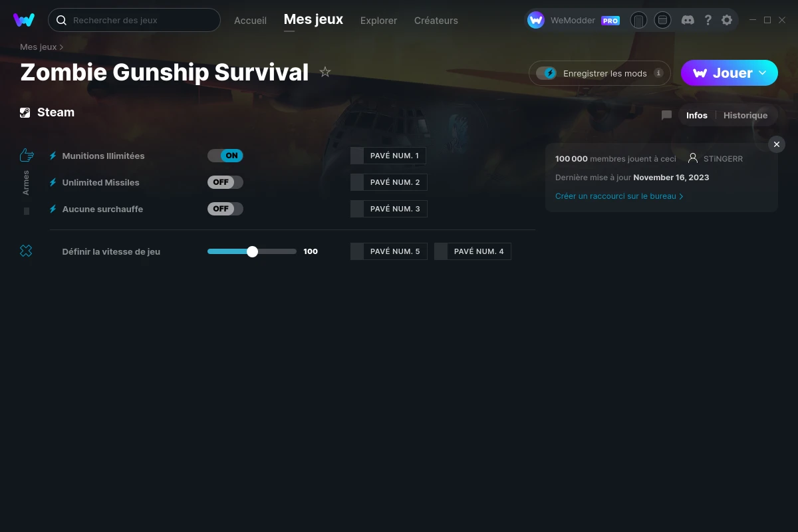The height and width of the screenshot is (532, 798).
Task: Open the window-style icon beside the Discord icon
Action: (x=662, y=20)
